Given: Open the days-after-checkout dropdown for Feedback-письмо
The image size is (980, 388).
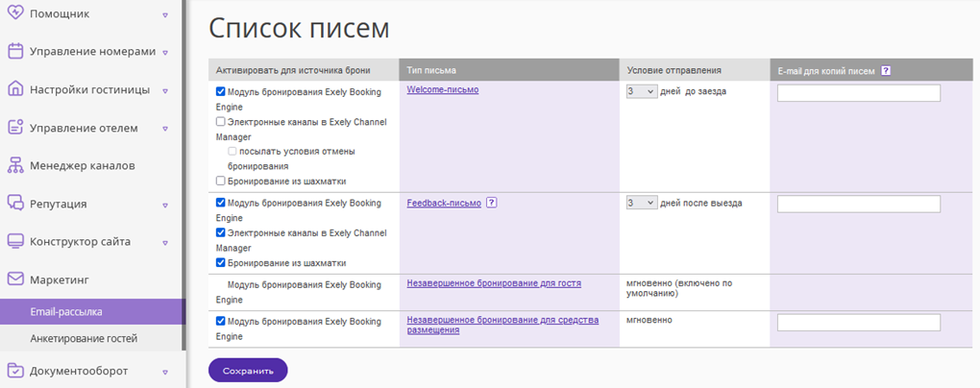Looking at the screenshot, I should (x=641, y=203).
